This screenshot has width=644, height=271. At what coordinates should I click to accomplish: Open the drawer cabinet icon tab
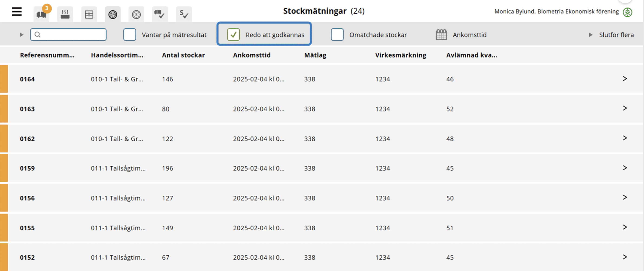point(89,14)
